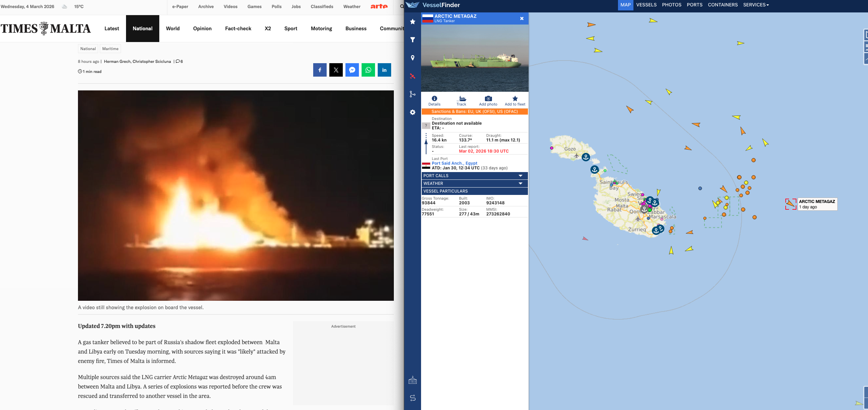Click the Track ship icon

[461, 100]
